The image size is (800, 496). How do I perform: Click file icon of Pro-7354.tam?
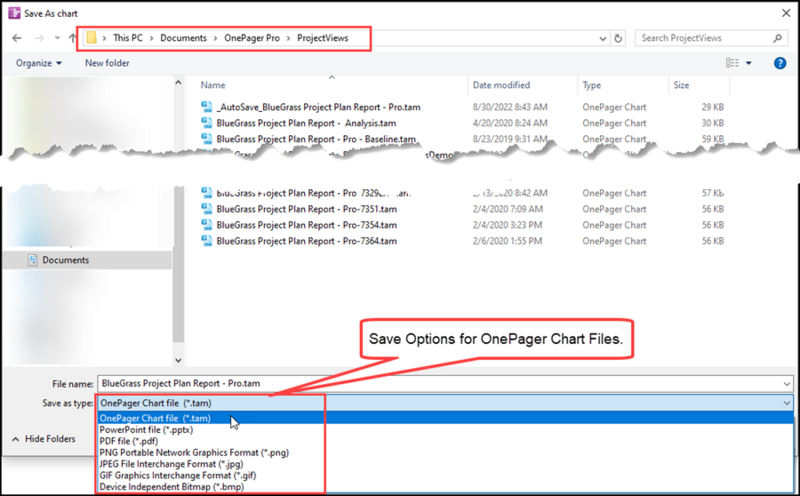[x=207, y=225]
